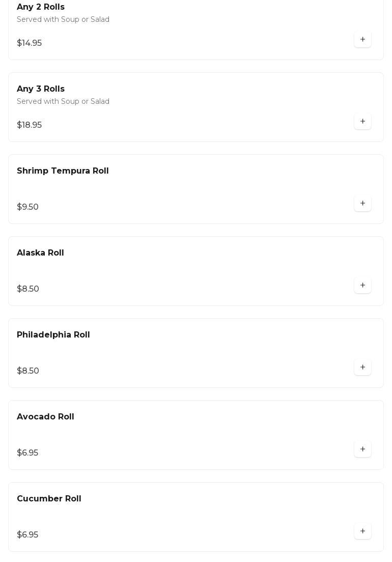
Task: Click the $6.95 price of Cucumber Roll
Action: click(x=27, y=535)
